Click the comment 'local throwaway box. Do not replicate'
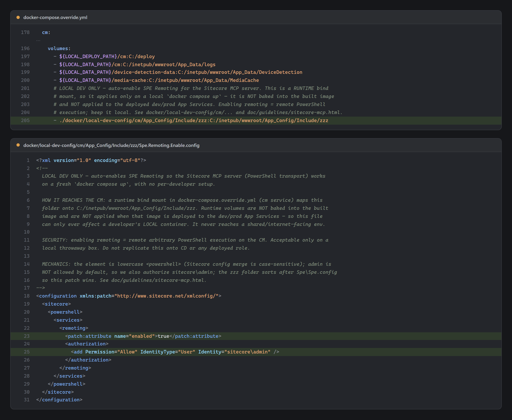The image size is (512, 420). (146, 248)
